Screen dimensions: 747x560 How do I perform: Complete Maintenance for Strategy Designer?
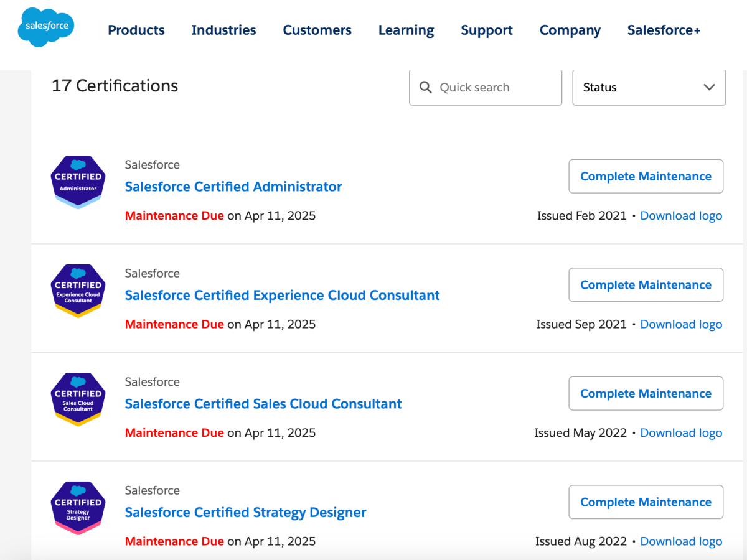pos(646,502)
